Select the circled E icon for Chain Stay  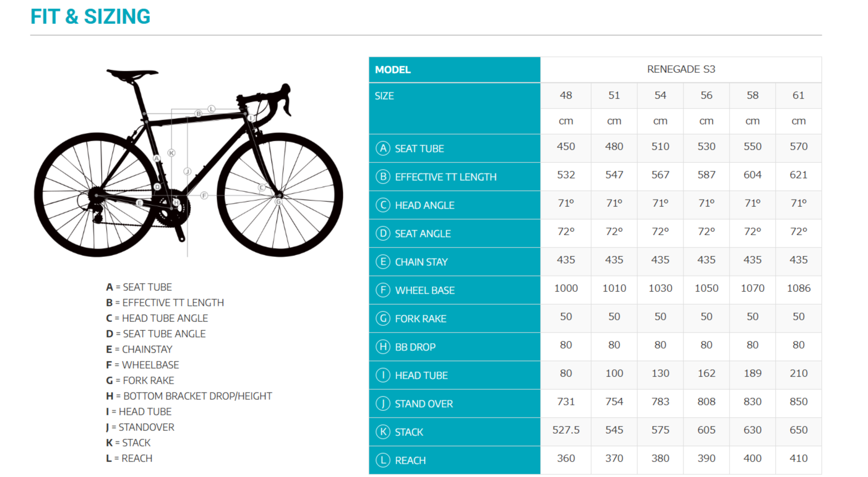click(382, 262)
